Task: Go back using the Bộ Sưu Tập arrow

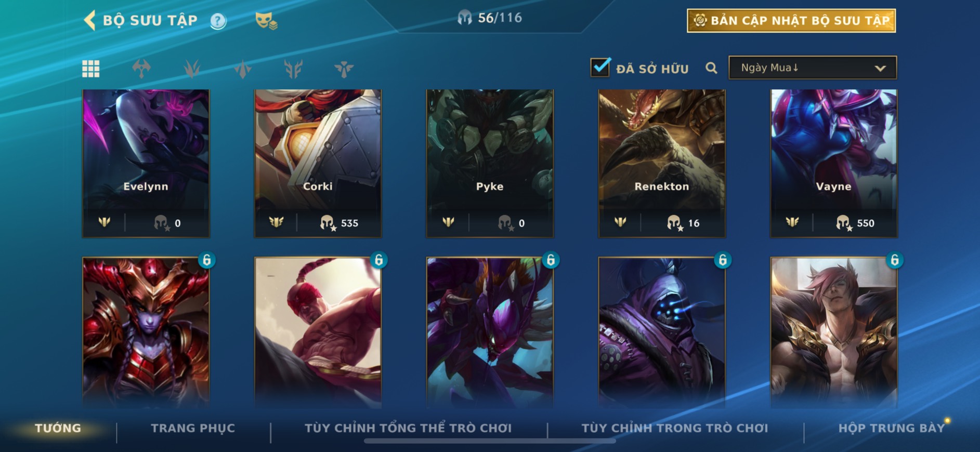Action: point(90,20)
